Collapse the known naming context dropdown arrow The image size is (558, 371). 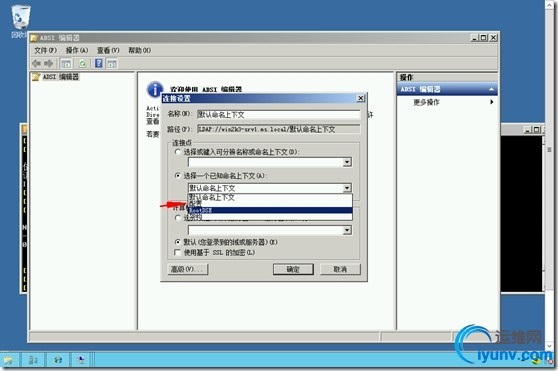[347, 188]
